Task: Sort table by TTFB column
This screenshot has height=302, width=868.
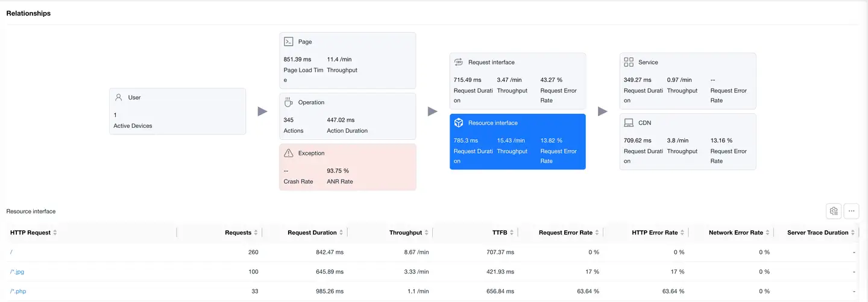Action: pyautogui.click(x=512, y=233)
